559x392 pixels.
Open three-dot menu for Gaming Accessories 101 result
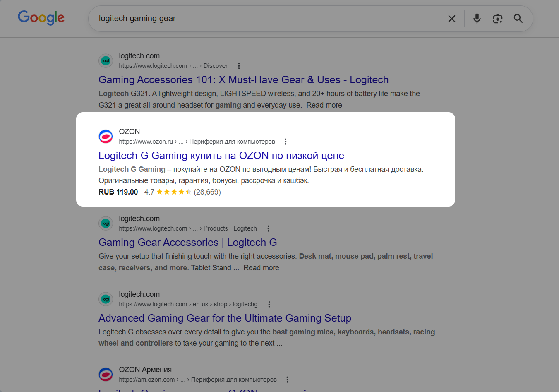(239, 66)
